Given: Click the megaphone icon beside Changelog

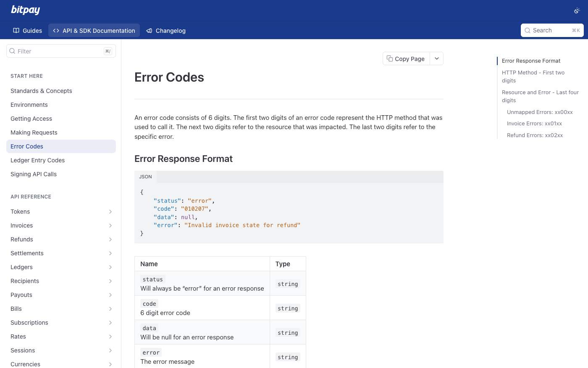Looking at the screenshot, I should pos(149,31).
